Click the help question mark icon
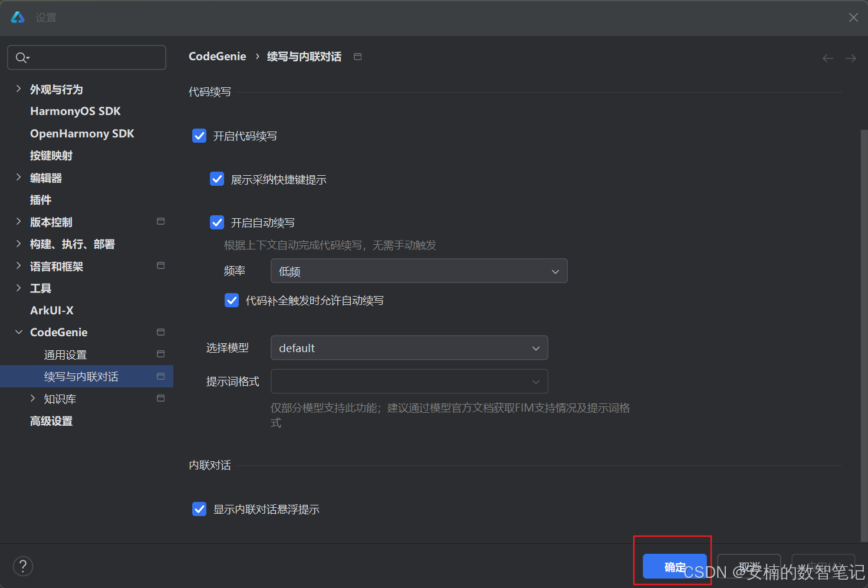This screenshot has width=868, height=588. click(x=23, y=566)
